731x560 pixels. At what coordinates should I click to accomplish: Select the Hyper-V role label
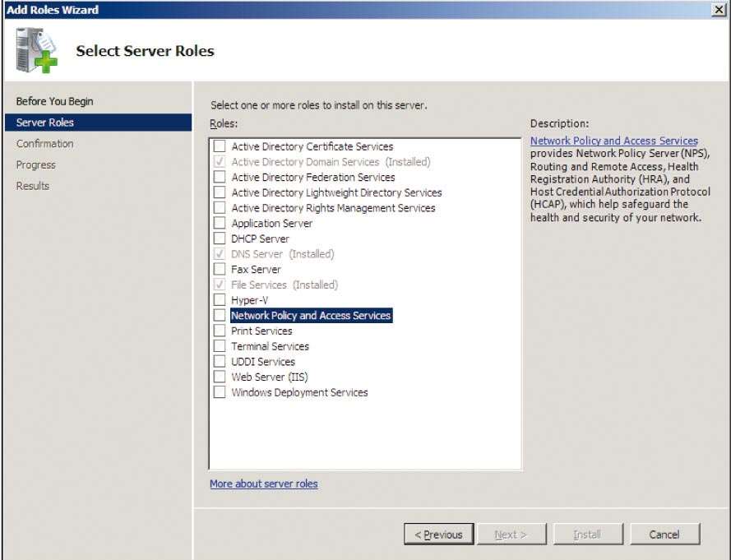(x=249, y=300)
